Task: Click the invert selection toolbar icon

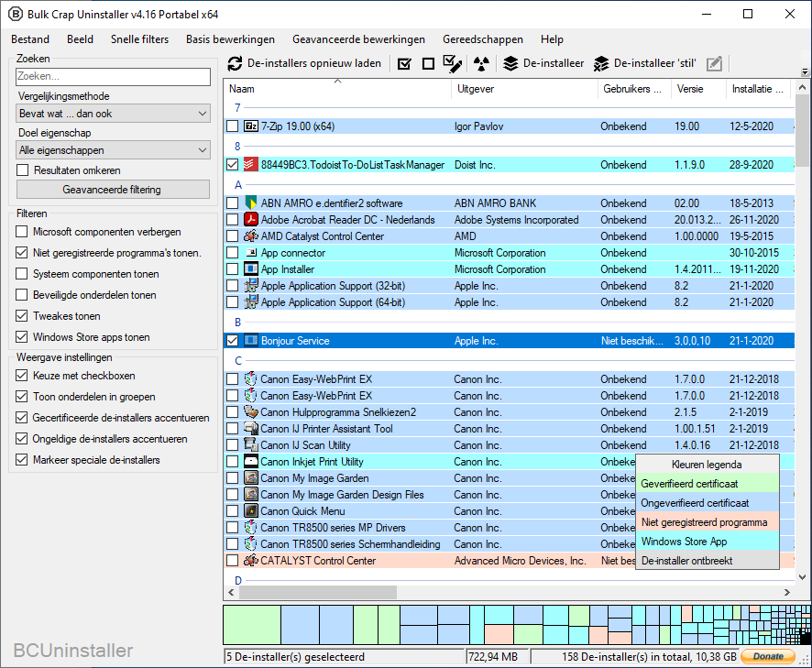Action: tap(453, 64)
